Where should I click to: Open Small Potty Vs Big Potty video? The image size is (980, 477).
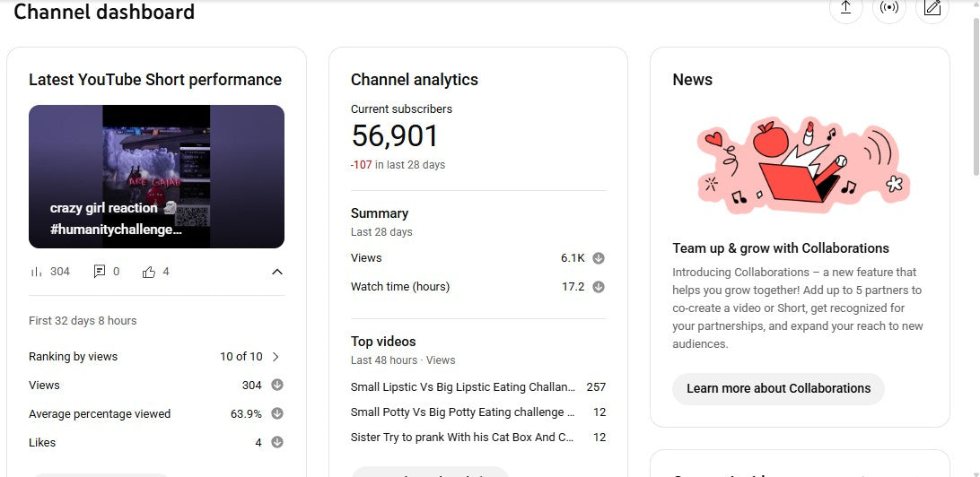pyautogui.click(x=462, y=412)
